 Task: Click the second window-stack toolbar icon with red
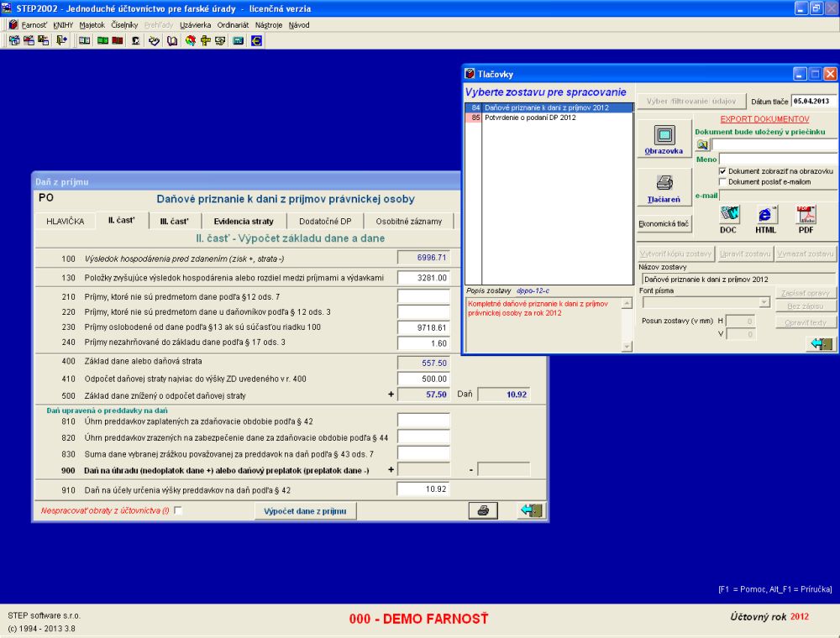click(x=29, y=40)
